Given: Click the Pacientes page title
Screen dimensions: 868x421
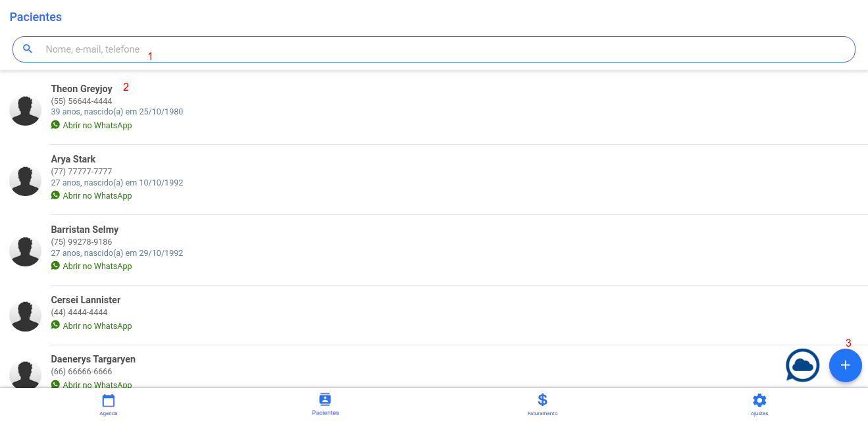Looking at the screenshot, I should click(x=36, y=17).
